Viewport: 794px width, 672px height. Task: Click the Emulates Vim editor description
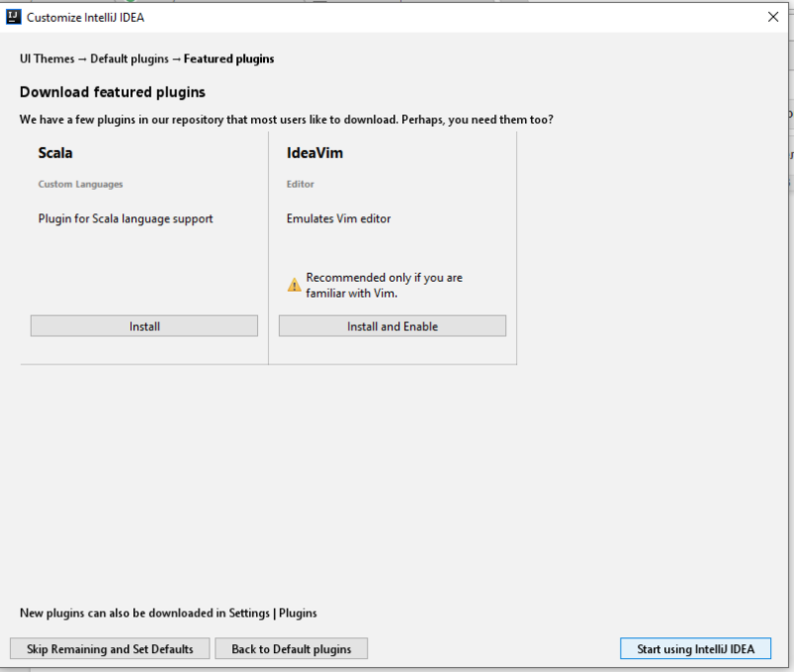coord(338,218)
